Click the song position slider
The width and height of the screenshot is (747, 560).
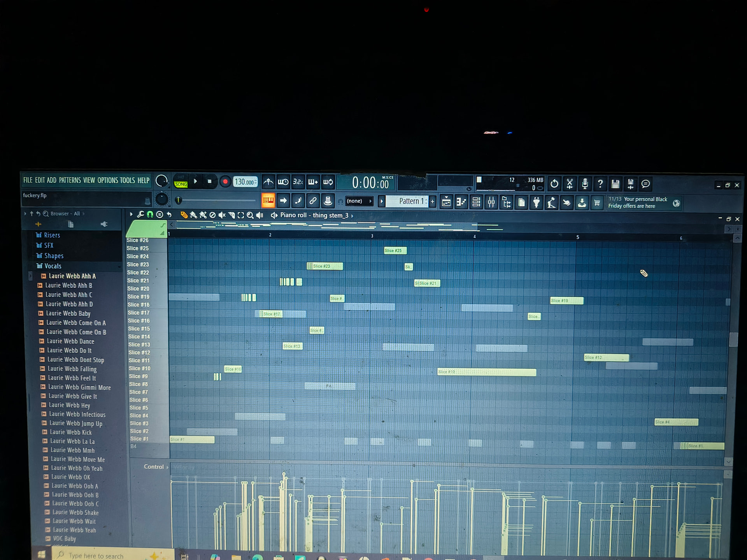[218, 201]
